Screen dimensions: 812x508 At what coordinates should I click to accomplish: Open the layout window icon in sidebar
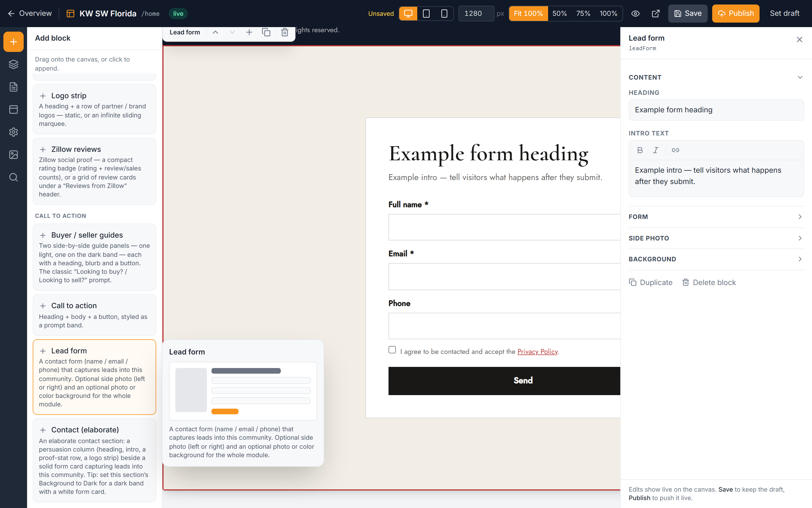pos(14,109)
